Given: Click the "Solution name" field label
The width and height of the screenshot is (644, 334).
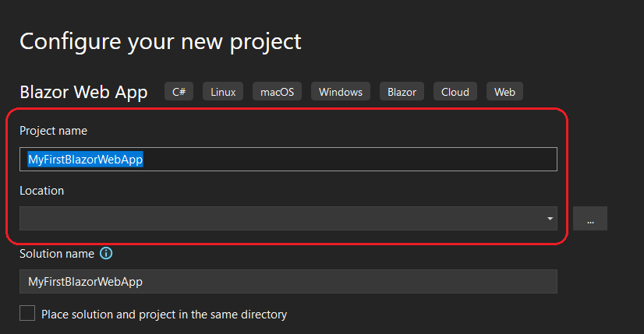Looking at the screenshot, I should click(56, 254).
